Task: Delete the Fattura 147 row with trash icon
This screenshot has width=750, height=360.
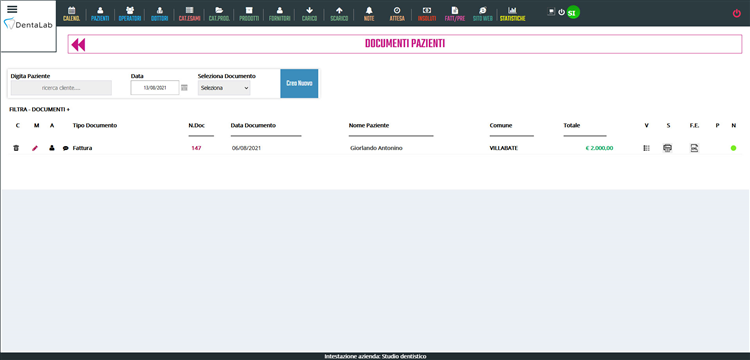Action: pyautogui.click(x=16, y=148)
